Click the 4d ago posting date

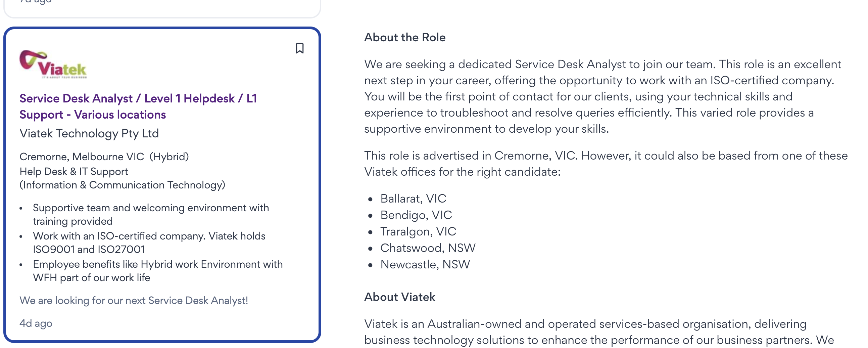pos(36,323)
